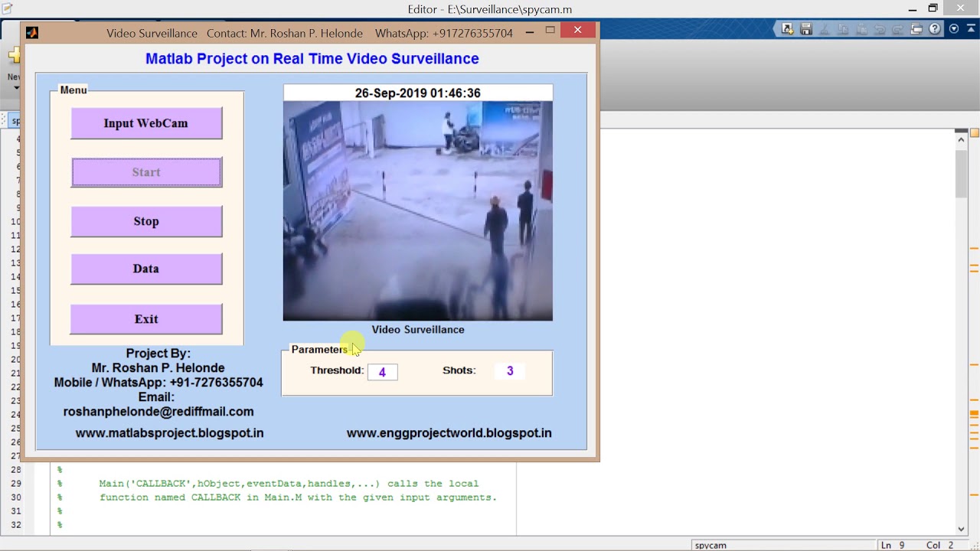Edit the Threshold value field
This screenshot has height=551, width=980.
tap(382, 372)
